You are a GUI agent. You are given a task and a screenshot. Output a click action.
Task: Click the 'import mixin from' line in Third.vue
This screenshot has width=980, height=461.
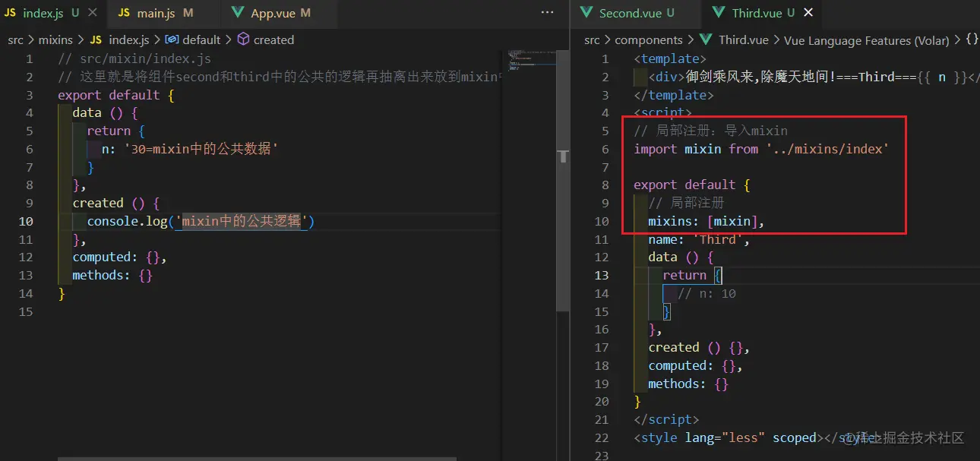coord(760,149)
